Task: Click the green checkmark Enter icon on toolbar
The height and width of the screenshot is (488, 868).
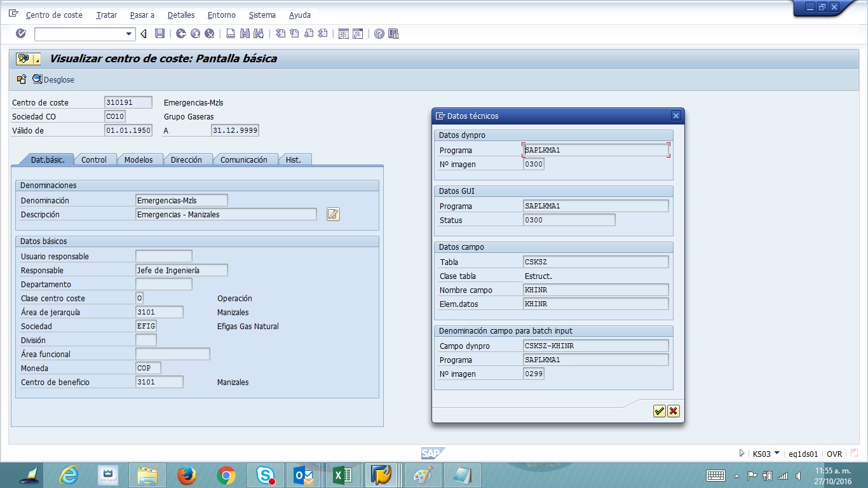Action: (20, 33)
